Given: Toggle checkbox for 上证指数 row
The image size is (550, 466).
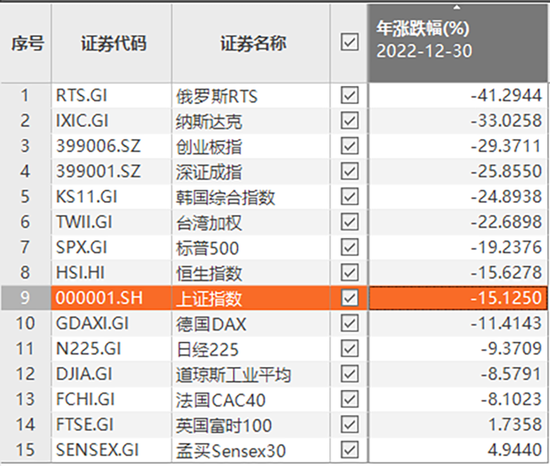Looking at the screenshot, I should 349,298.
